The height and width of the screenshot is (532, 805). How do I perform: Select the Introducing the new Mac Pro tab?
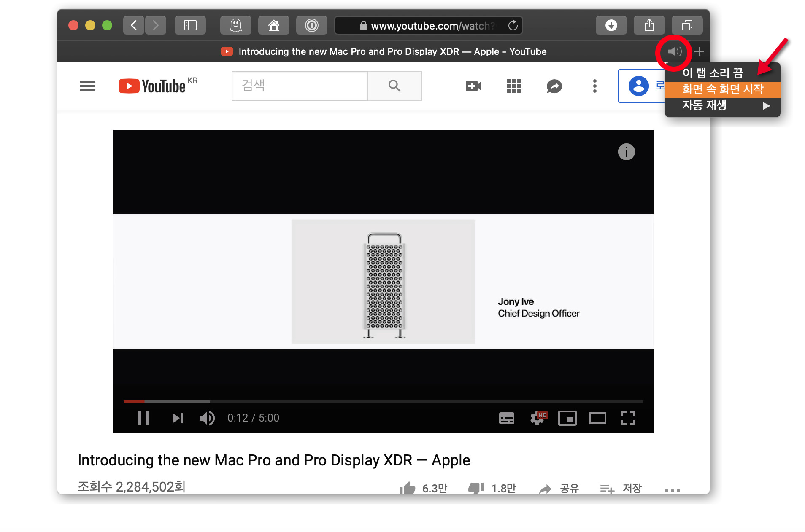click(384, 51)
